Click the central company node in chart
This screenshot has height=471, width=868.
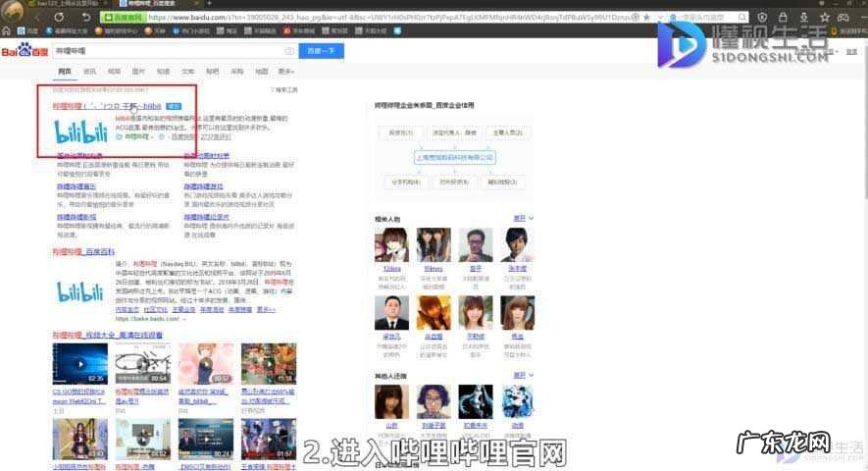454,158
